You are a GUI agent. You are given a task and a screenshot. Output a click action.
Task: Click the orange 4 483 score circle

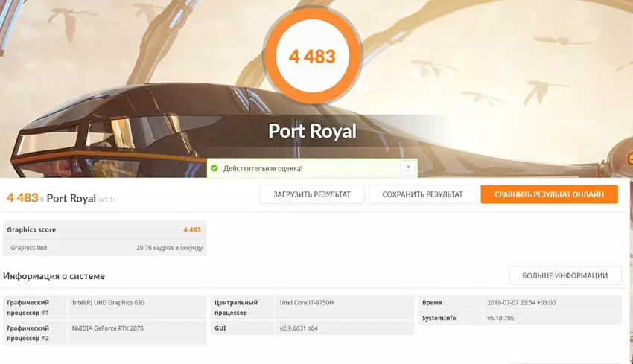tap(312, 57)
